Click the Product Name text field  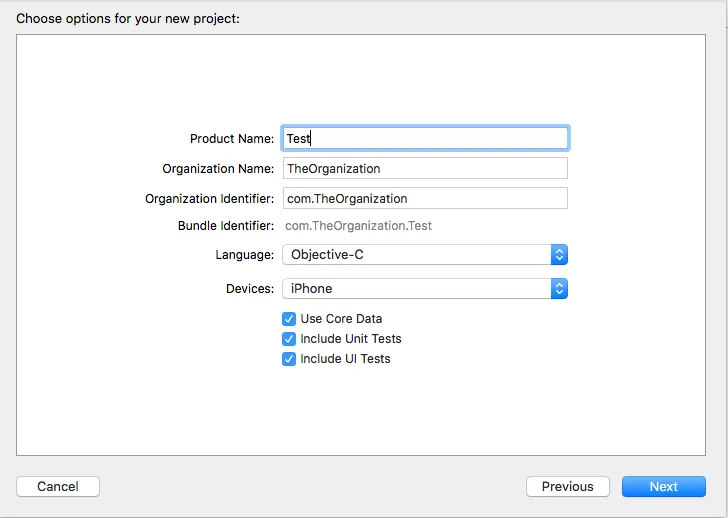coord(425,138)
